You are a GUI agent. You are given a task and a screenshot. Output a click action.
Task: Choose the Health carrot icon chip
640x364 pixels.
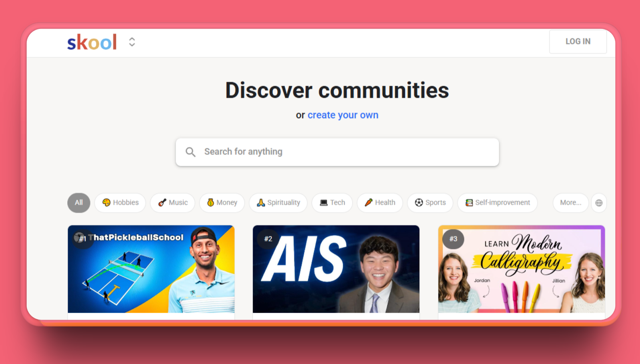[x=380, y=203]
